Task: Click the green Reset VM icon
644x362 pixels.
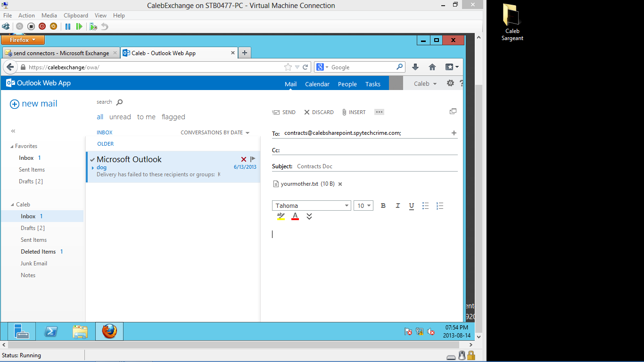Action: [x=79, y=26]
